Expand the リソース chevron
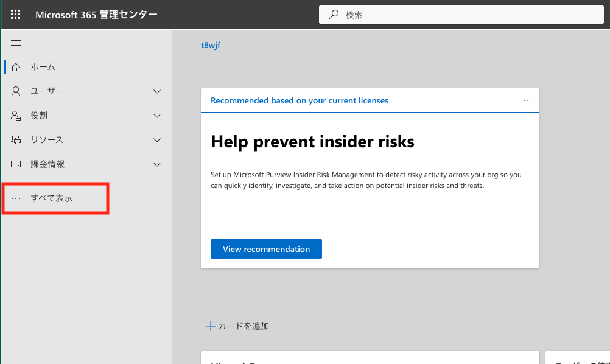 click(157, 140)
